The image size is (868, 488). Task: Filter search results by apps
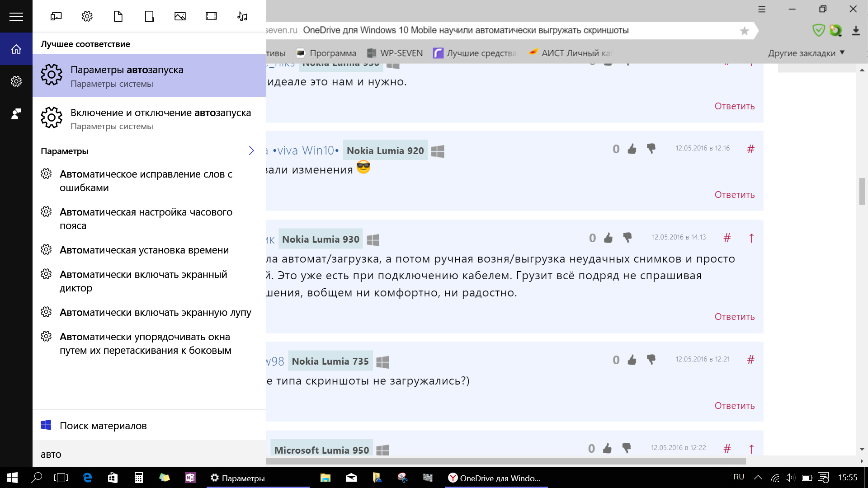(56, 17)
